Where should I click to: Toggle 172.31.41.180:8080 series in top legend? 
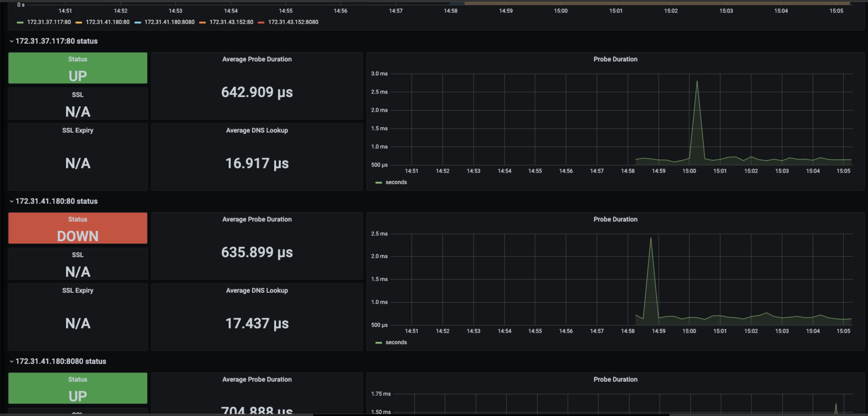click(x=169, y=22)
